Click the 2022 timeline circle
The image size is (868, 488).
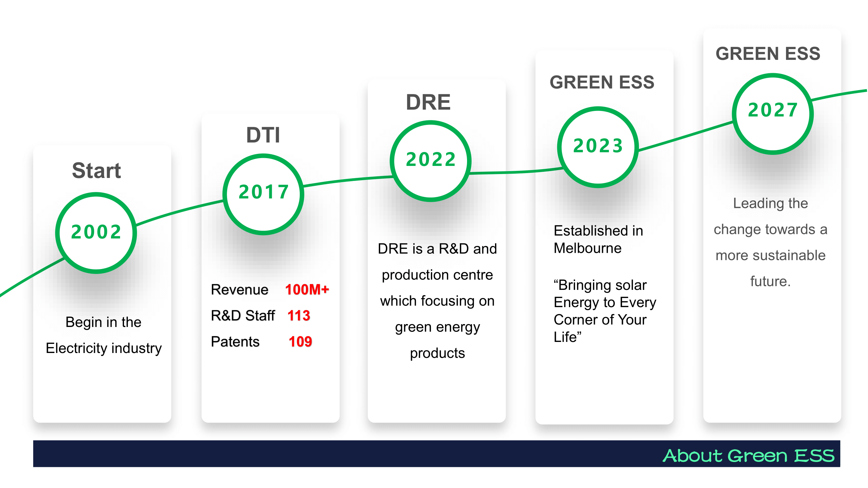point(430,161)
